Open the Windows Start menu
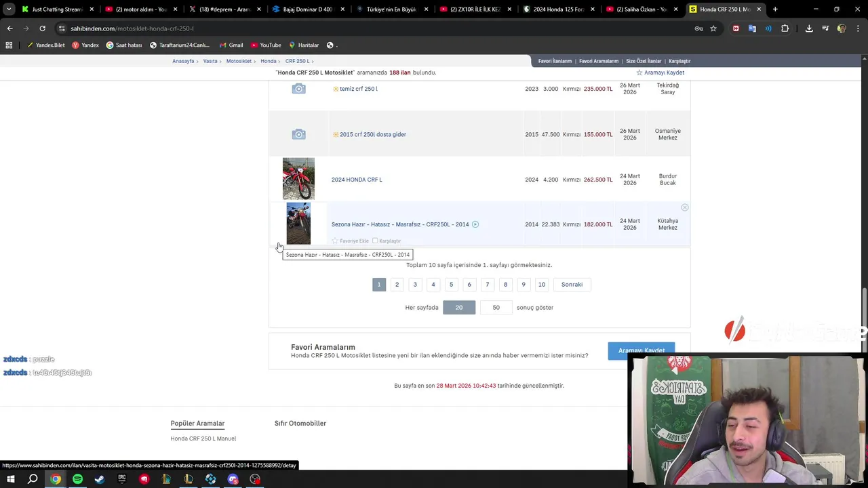 pos(10,479)
